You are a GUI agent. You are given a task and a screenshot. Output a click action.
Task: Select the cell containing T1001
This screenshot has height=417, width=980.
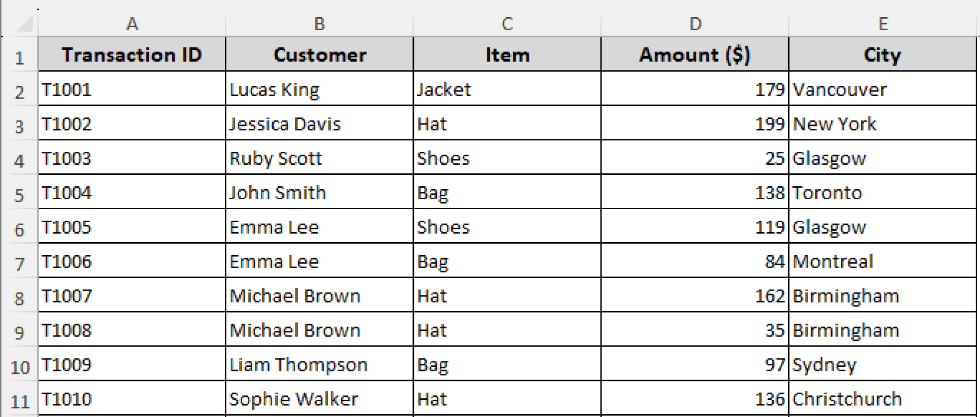132,89
